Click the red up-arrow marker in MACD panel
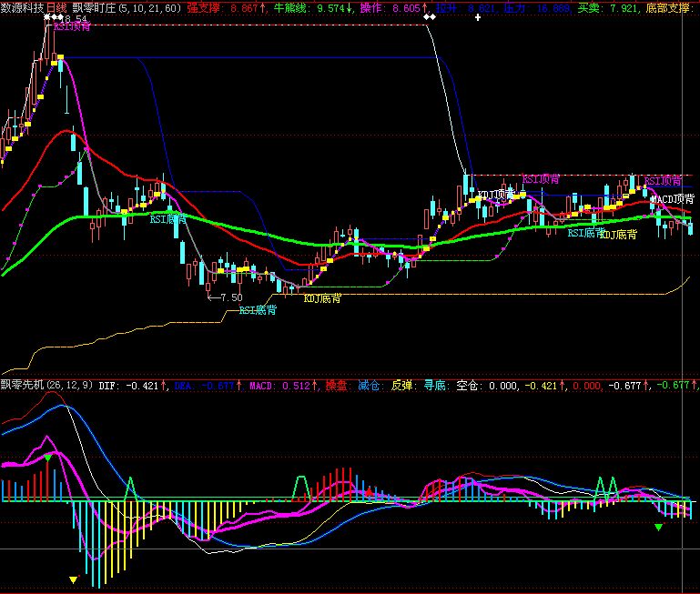The width and height of the screenshot is (700, 594). (369, 492)
